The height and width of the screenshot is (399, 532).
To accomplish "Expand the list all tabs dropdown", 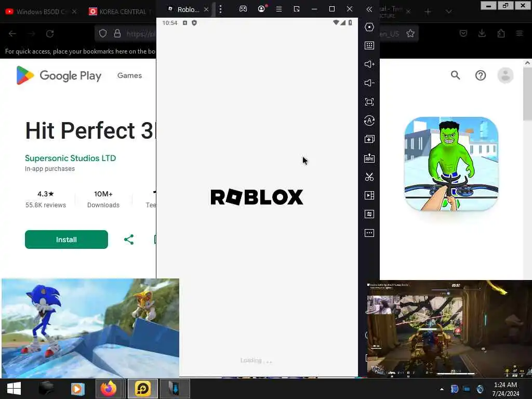I will tap(448, 11).
